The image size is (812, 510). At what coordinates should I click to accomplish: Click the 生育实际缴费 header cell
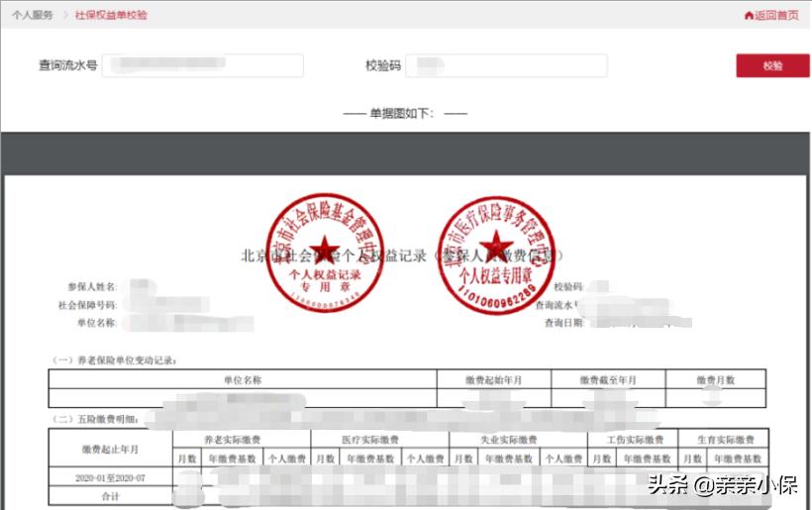click(726, 440)
